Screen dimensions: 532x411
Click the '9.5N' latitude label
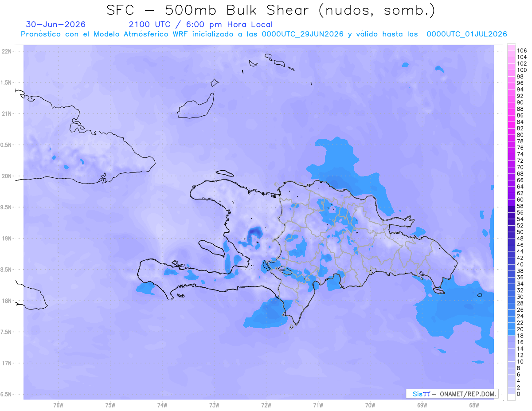pyautogui.click(x=7, y=207)
